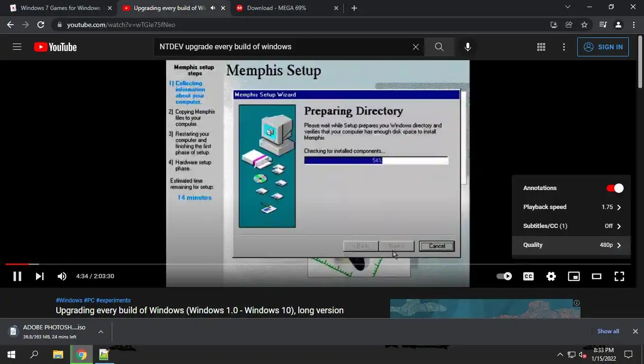
Task: Open Quality 480p submenu
Action: (x=571, y=245)
